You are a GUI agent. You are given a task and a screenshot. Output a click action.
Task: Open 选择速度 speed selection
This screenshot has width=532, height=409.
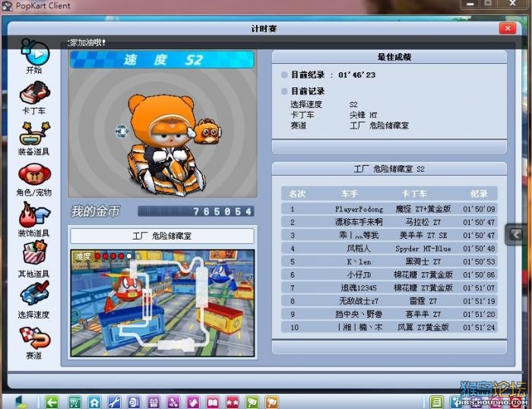[34, 300]
